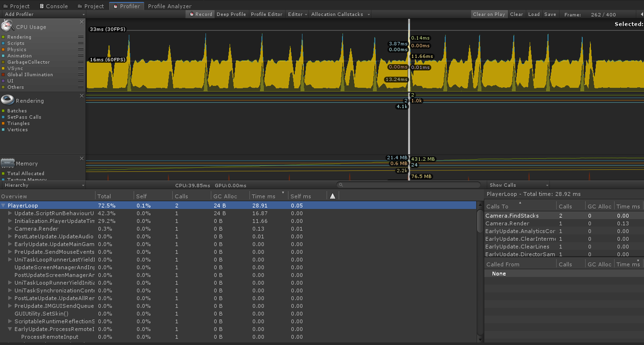The image size is (644, 345).
Task: Click the Profile Editor button
Action: click(x=266, y=14)
